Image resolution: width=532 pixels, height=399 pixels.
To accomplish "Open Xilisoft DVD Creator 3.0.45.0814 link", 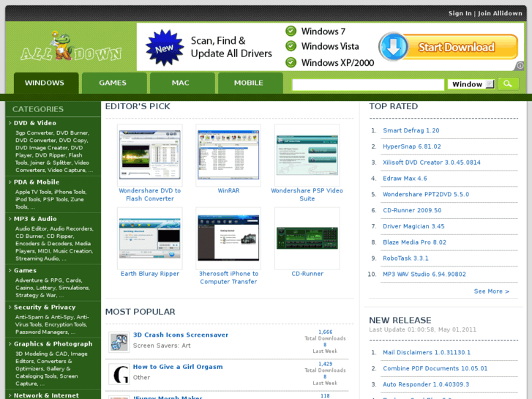I will 432,163.
